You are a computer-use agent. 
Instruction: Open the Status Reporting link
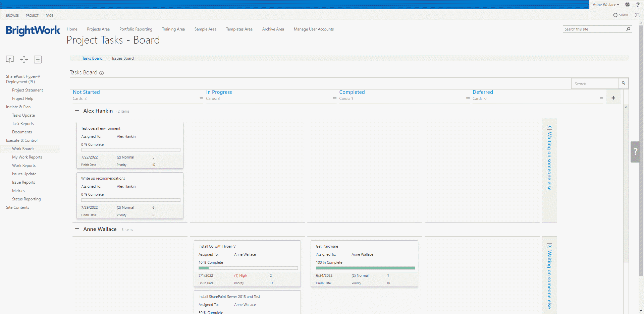pos(26,199)
